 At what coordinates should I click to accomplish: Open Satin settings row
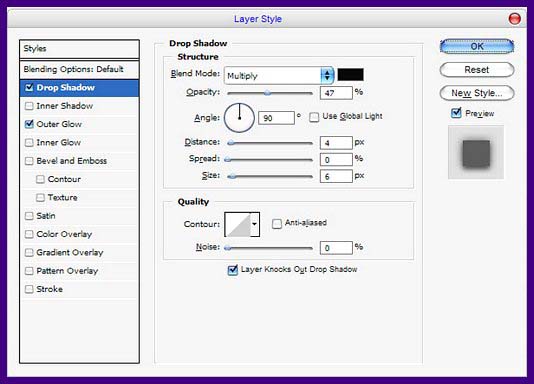[79, 216]
